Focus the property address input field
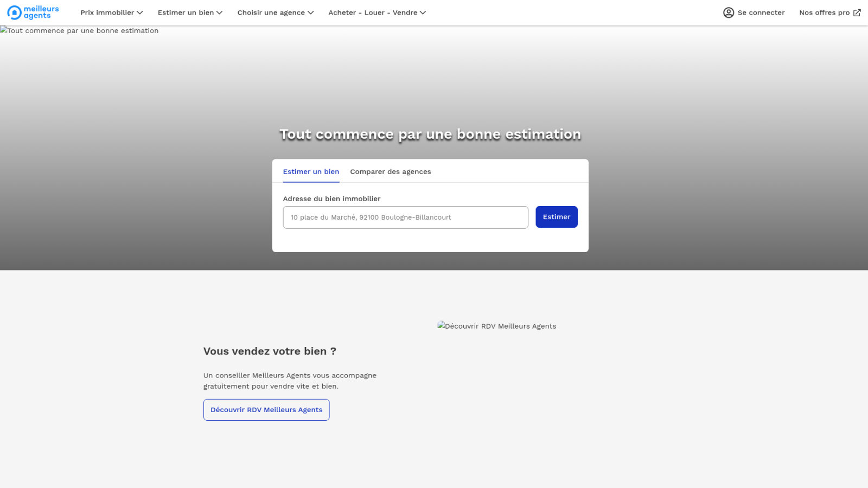 (x=405, y=217)
